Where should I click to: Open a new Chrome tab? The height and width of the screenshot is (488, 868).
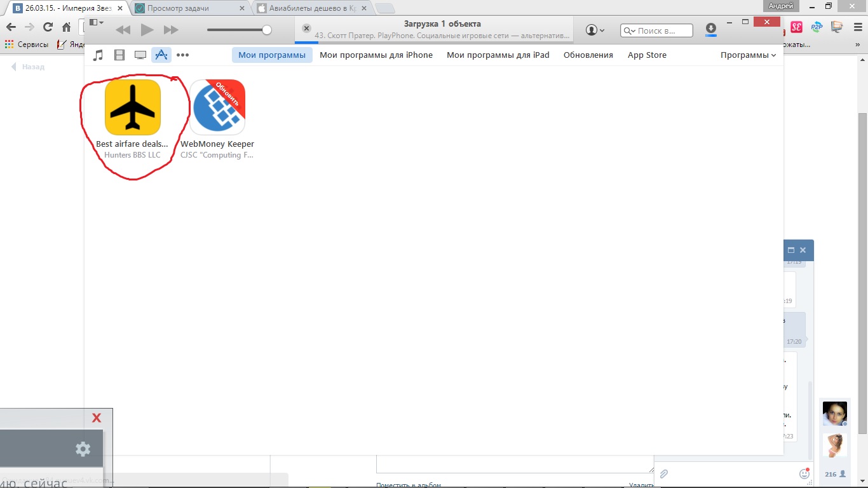click(x=384, y=9)
